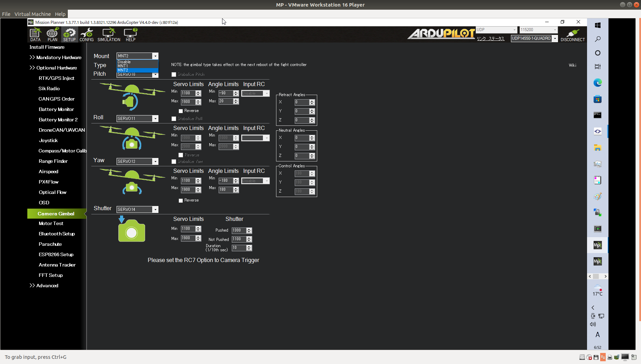Open the baud rate dropdown showing 115200
Screen dimensions: 641x364
coord(555,30)
